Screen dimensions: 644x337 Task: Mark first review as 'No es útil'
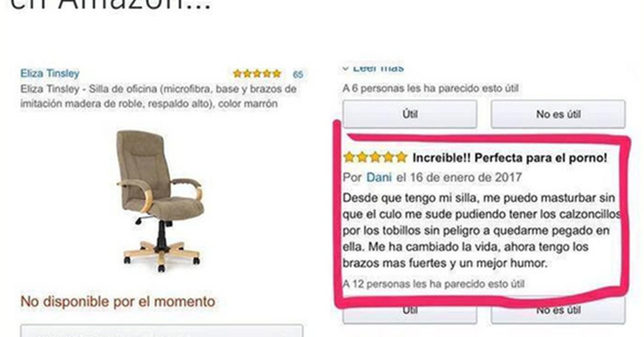558,114
